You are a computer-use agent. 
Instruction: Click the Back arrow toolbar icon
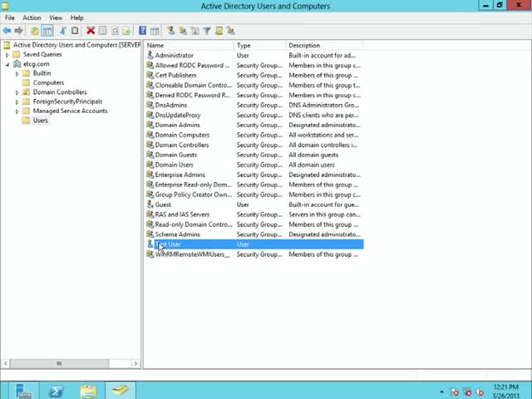click(7, 31)
